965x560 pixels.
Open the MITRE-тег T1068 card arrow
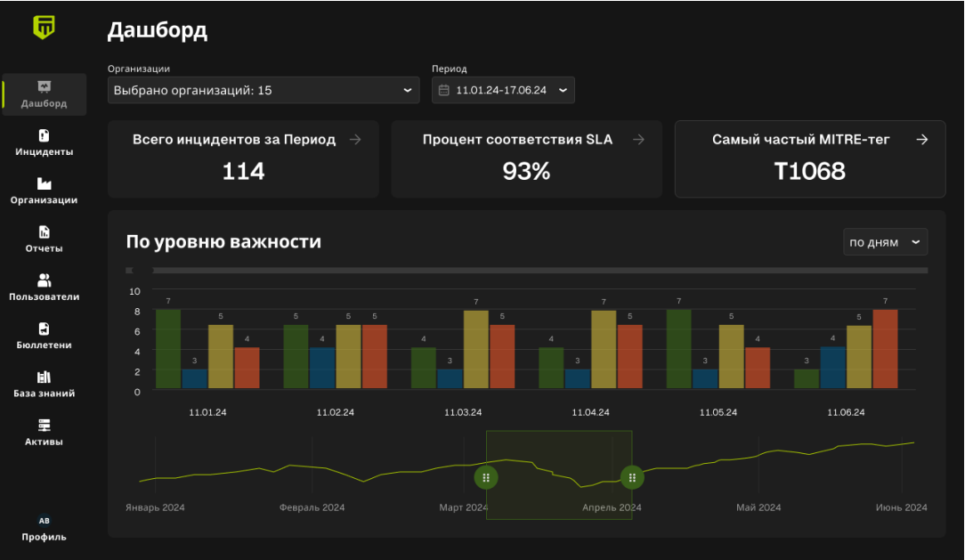[x=922, y=139]
